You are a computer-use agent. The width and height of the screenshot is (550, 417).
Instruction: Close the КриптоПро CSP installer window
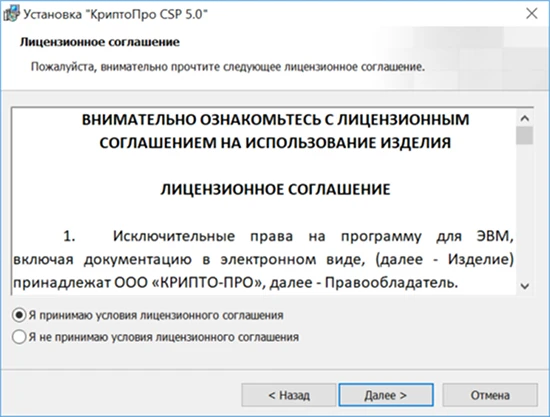click(x=532, y=14)
